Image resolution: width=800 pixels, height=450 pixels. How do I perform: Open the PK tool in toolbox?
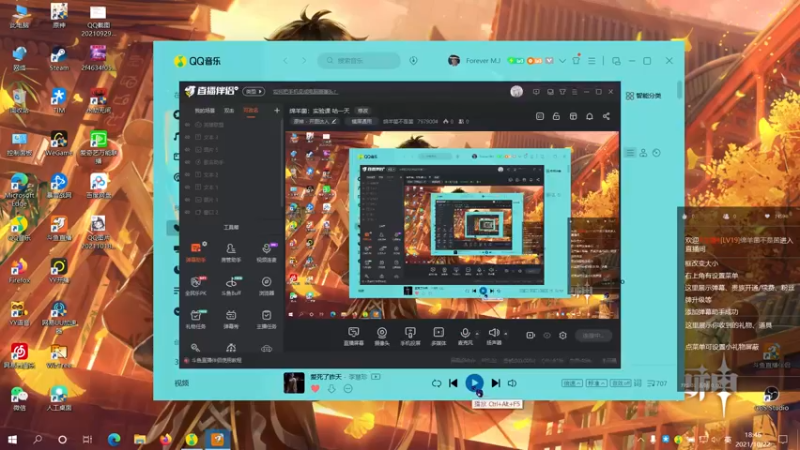[x=196, y=286]
